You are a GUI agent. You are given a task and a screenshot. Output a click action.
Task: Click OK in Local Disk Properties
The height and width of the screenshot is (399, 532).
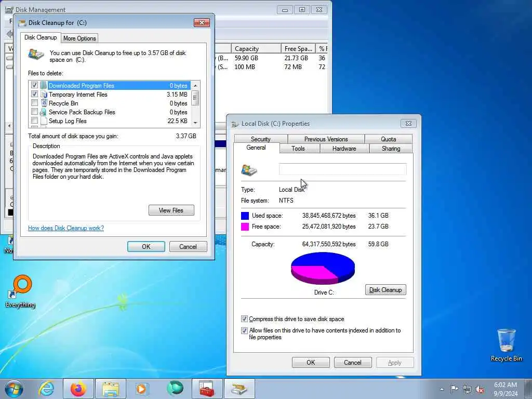pos(311,362)
